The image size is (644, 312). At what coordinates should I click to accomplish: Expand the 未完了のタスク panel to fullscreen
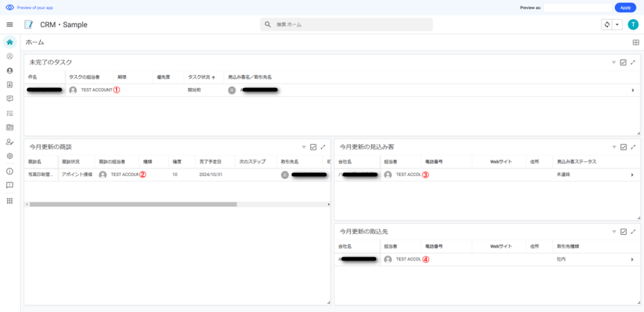(633, 62)
